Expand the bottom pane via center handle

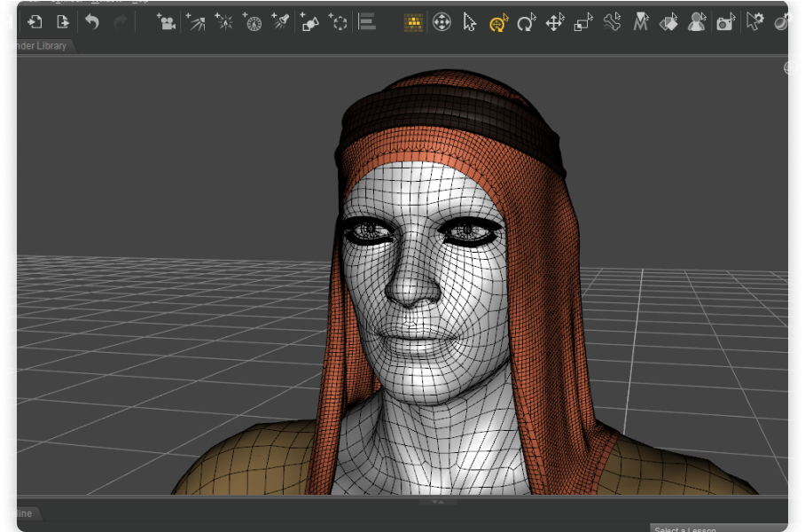click(436, 502)
